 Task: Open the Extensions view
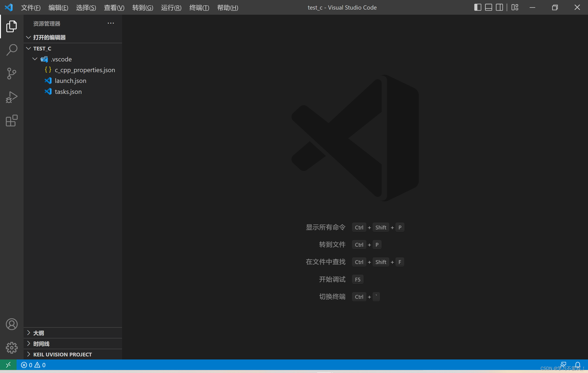pyautogui.click(x=11, y=121)
